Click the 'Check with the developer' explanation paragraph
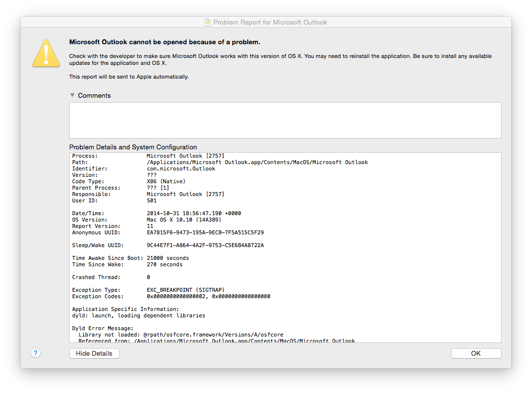This screenshot has width=532, height=393. click(x=280, y=59)
